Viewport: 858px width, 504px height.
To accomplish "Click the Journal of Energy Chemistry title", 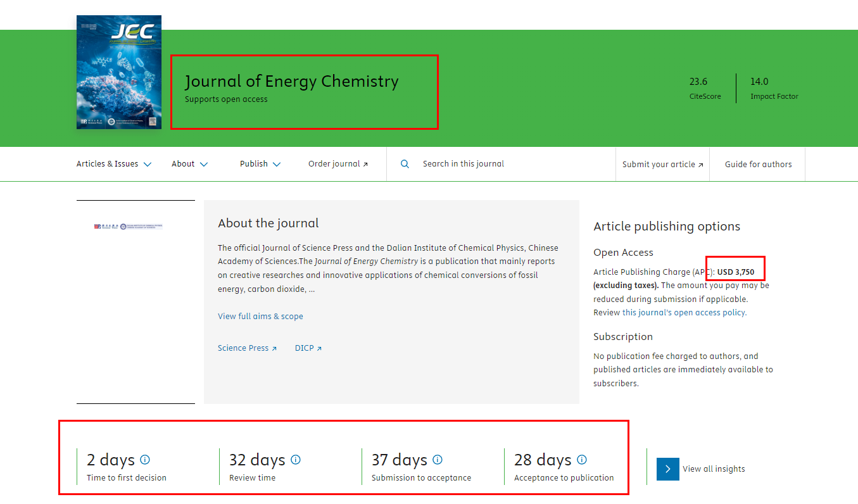I will click(x=292, y=81).
